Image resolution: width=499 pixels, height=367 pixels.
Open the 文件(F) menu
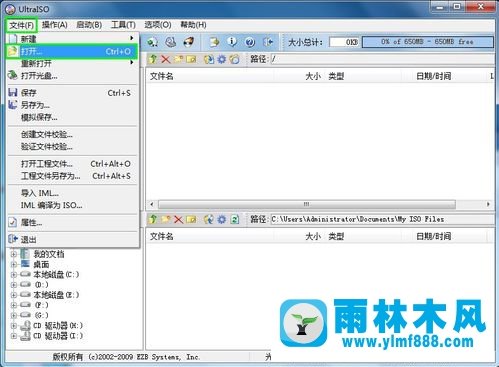coord(21,25)
